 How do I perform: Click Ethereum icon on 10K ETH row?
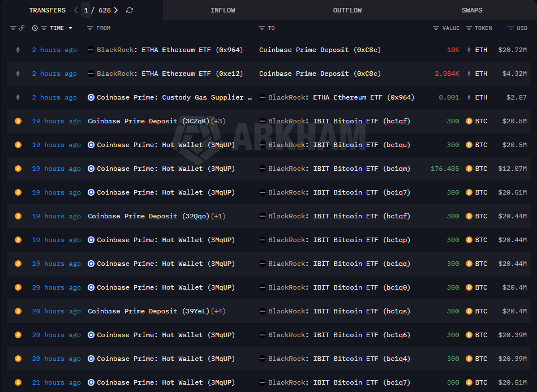tap(18, 50)
